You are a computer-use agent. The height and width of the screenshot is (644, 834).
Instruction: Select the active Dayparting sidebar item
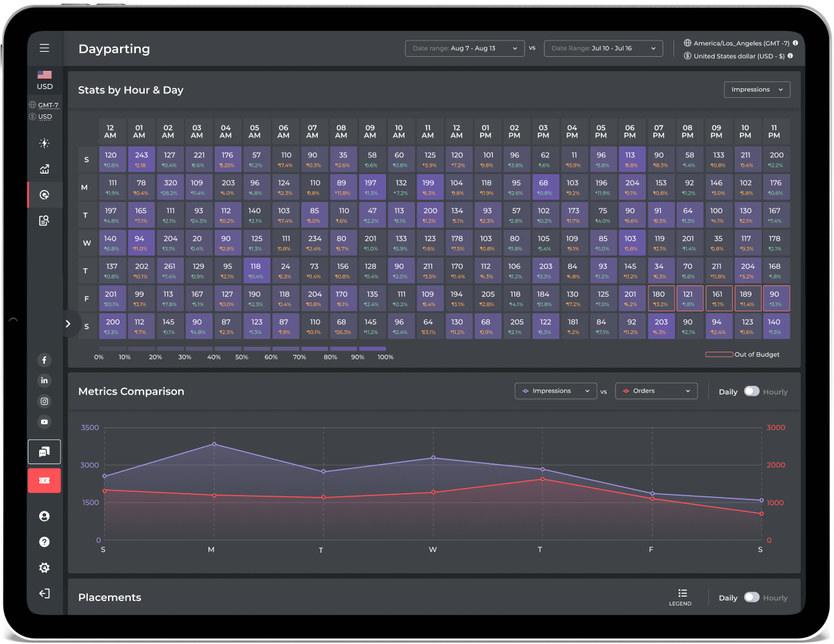coord(44,195)
